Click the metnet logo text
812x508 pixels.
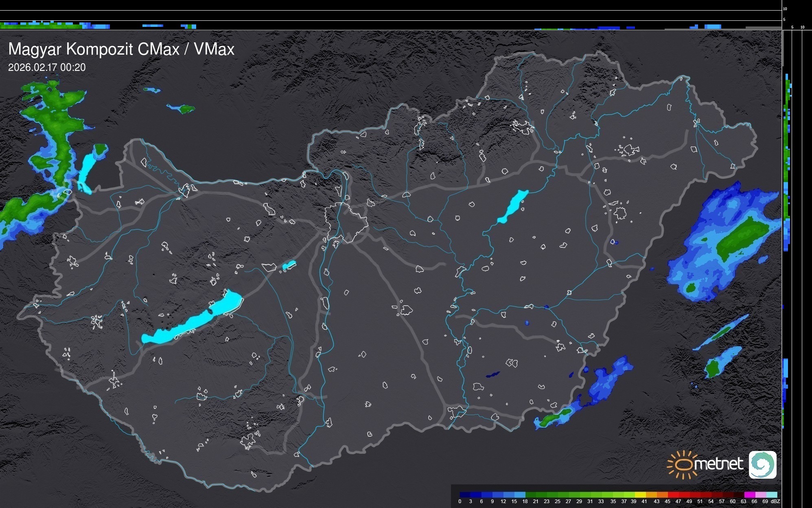click(719, 464)
